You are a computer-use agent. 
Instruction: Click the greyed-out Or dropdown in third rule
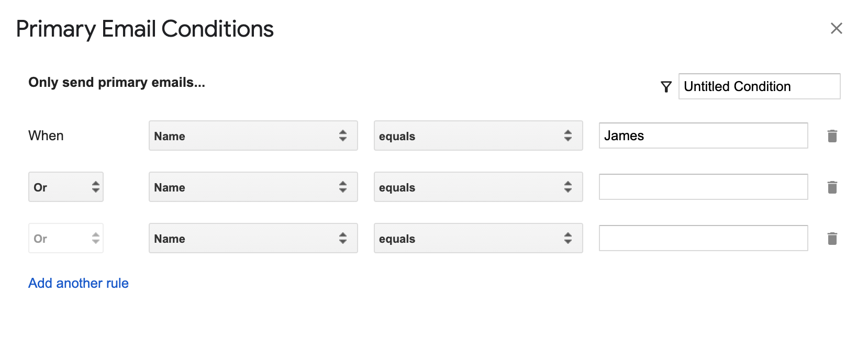[x=65, y=239]
